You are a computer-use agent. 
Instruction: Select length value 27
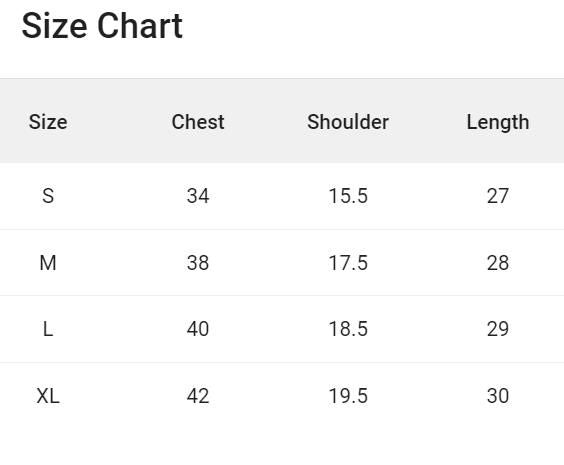tap(498, 196)
